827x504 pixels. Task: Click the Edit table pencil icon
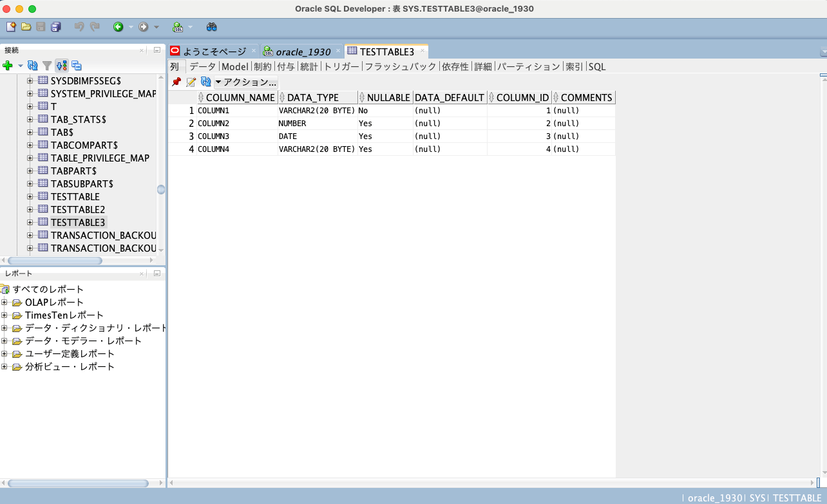tap(191, 82)
